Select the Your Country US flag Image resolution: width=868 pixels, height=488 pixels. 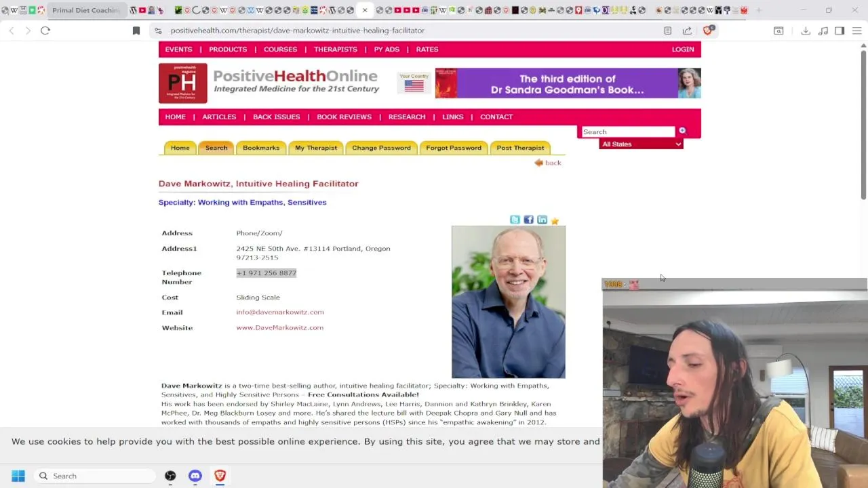tap(414, 85)
